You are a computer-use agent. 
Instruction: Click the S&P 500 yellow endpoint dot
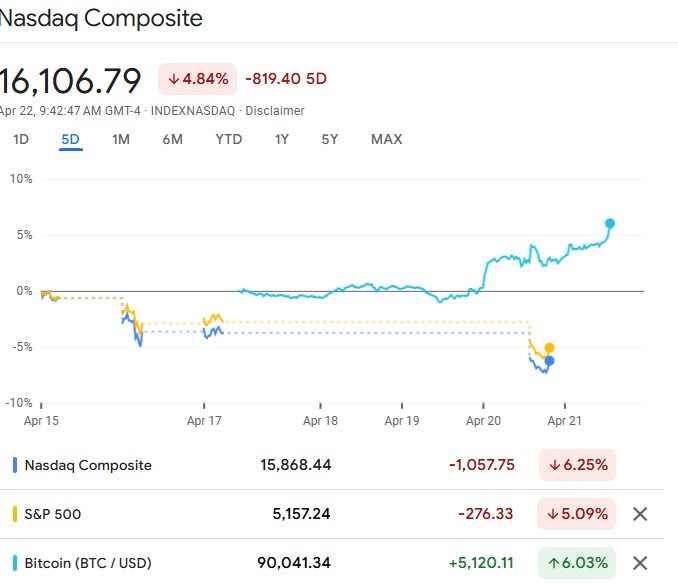point(549,347)
